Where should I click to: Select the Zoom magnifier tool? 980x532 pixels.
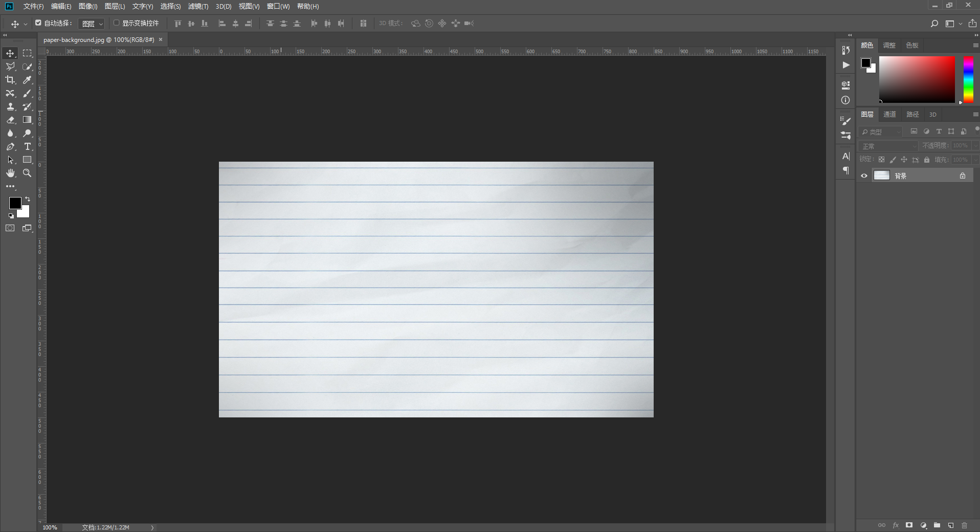coord(27,173)
